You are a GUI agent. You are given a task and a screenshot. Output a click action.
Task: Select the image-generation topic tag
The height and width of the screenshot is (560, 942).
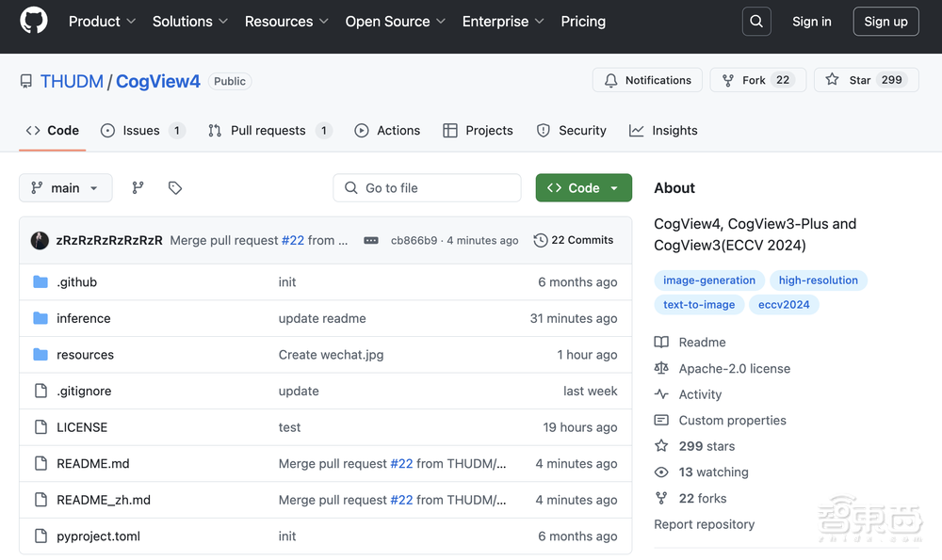pyautogui.click(x=708, y=280)
